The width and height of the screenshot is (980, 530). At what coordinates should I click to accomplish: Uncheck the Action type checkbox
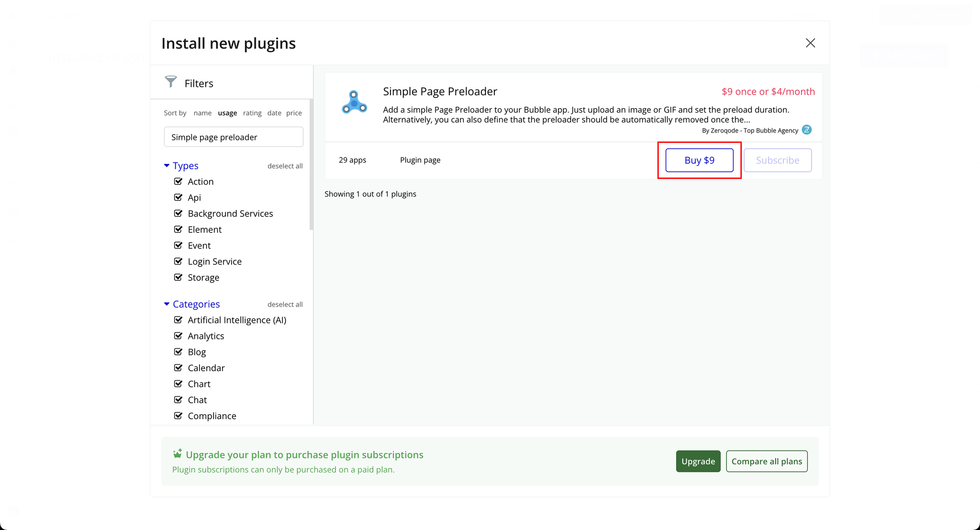click(178, 181)
